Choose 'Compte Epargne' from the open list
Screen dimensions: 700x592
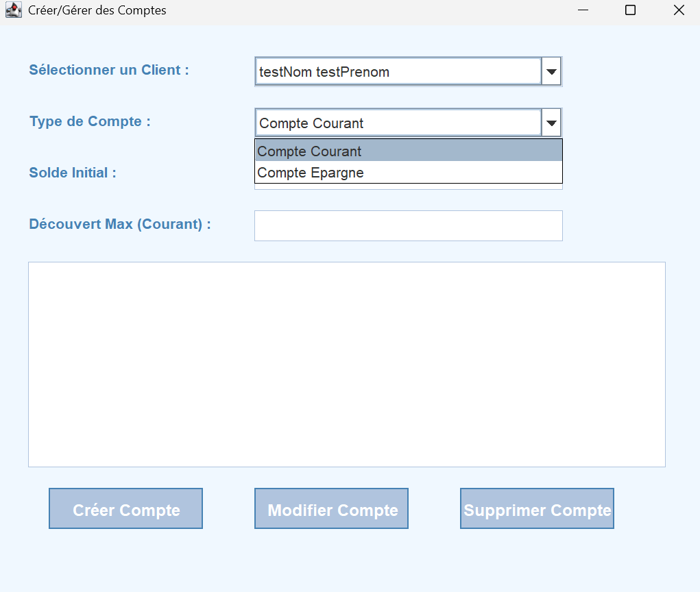pyautogui.click(x=408, y=173)
